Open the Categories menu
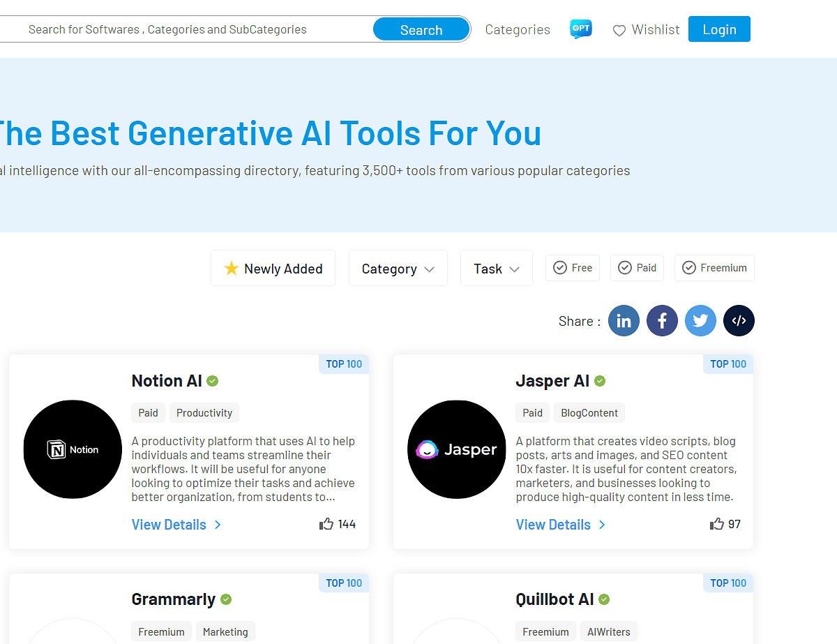The image size is (837, 644). coord(518,29)
